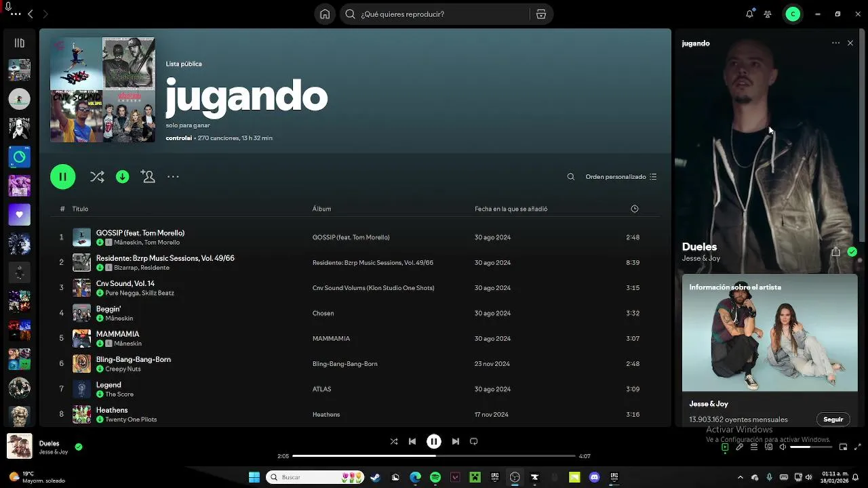
Task: Close the now playing side panel
Action: point(850,43)
